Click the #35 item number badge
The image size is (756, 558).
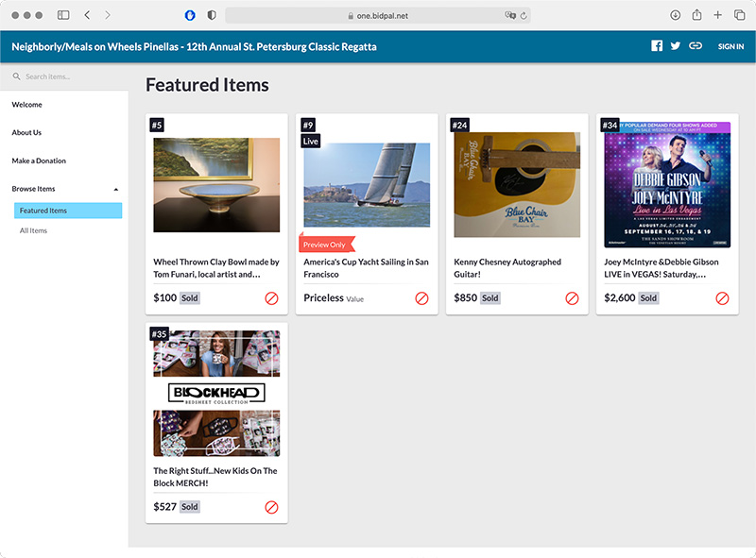(x=159, y=334)
